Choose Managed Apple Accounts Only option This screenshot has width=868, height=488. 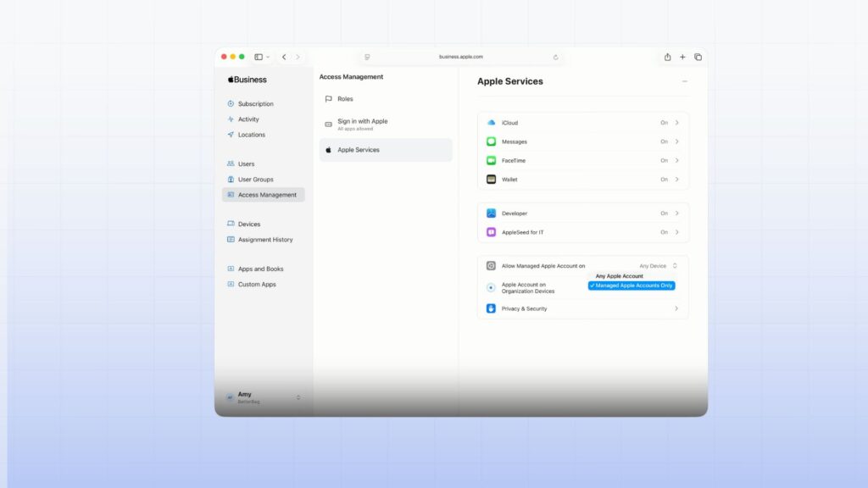[x=631, y=286]
